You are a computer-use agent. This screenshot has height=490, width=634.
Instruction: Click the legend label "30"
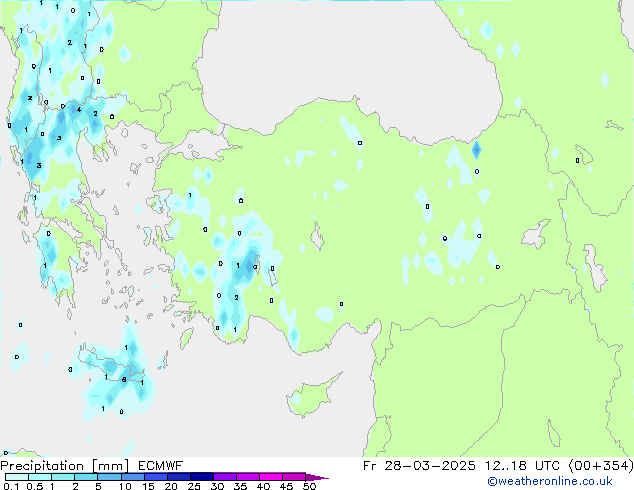click(x=217, y=486)
